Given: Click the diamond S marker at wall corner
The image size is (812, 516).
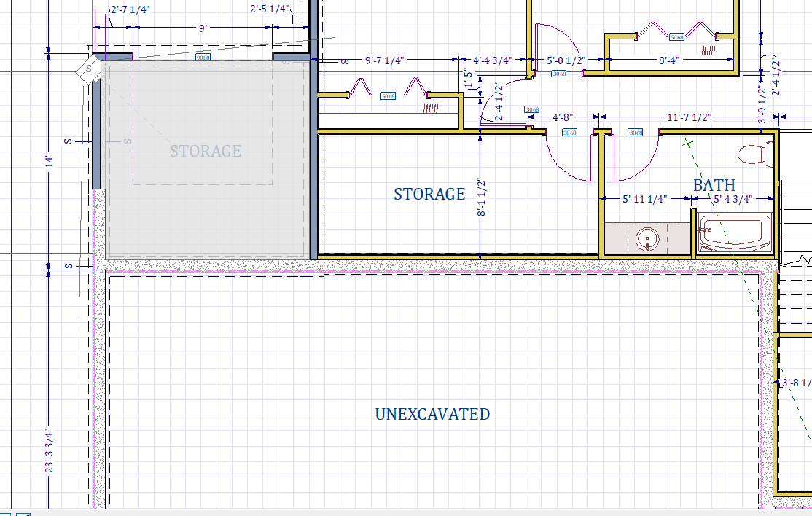Looking at the screenshot, I should point(89,69).
